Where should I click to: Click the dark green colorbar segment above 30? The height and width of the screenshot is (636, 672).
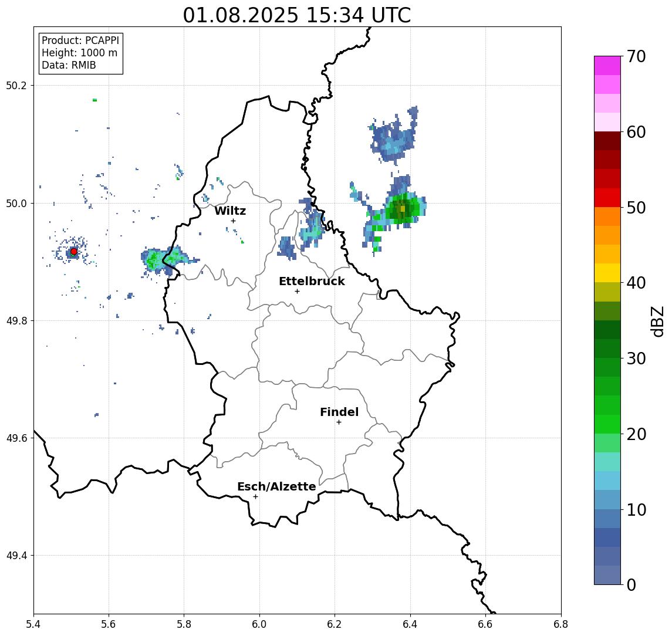607,349
